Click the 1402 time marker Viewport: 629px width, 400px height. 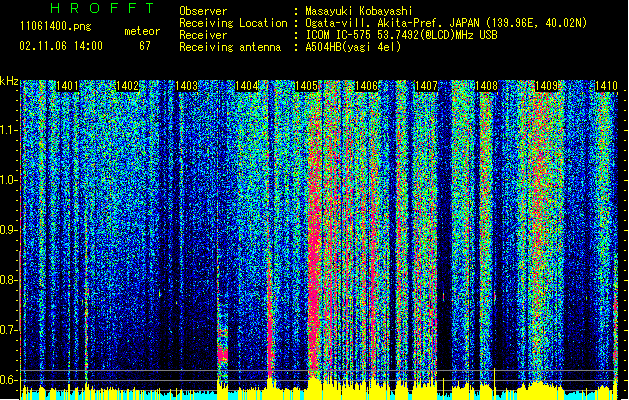(x=127, y=86)
